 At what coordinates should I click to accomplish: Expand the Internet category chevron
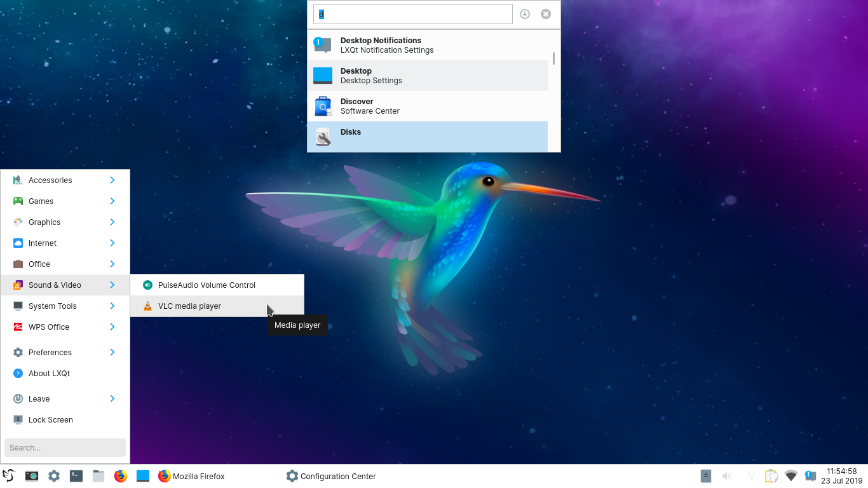pyautogui.click(x=112, y=243)
